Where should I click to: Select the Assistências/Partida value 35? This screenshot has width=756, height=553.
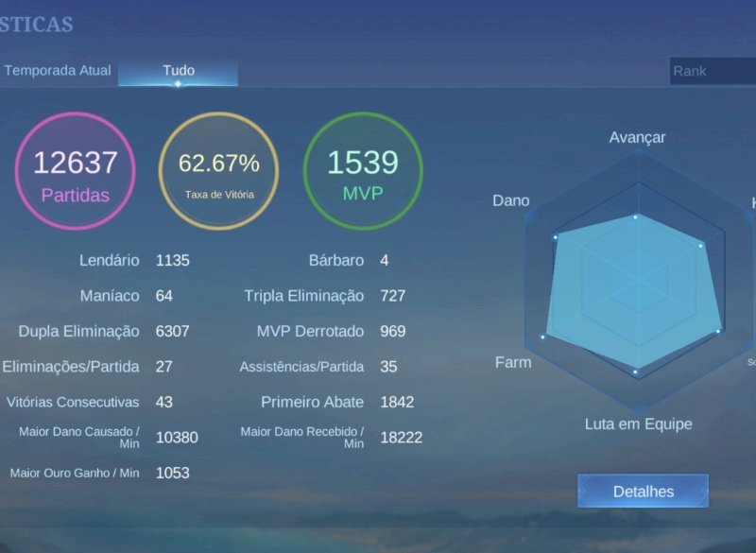click(x=388, y=367)
